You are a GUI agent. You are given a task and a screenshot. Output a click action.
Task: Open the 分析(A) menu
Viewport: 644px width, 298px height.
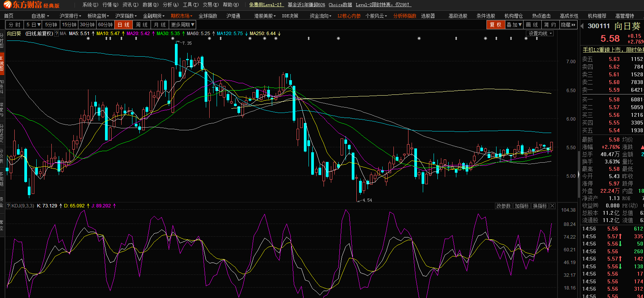pyautogui.click(x=170, y=5)
